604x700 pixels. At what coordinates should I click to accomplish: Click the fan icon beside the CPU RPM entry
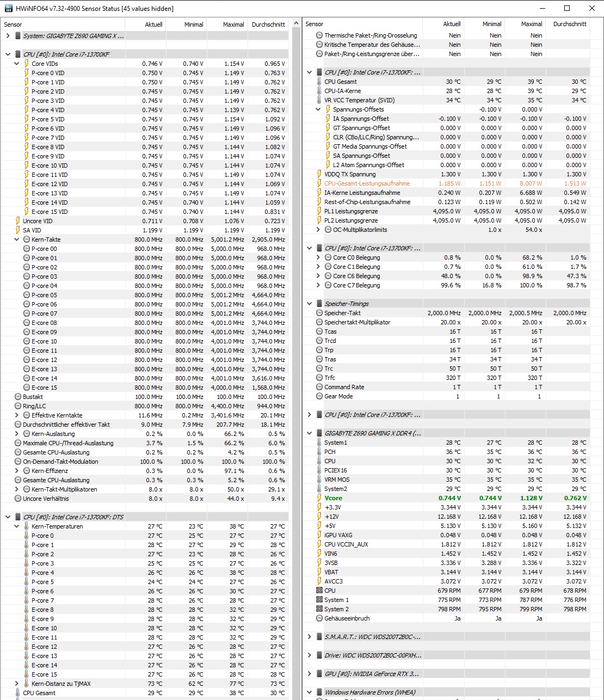point(319,590)
